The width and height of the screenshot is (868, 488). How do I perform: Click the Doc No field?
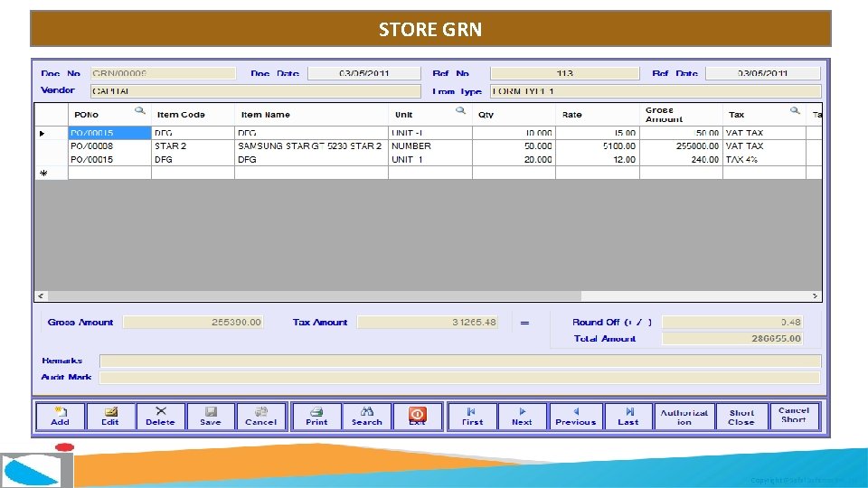[163, 73]
